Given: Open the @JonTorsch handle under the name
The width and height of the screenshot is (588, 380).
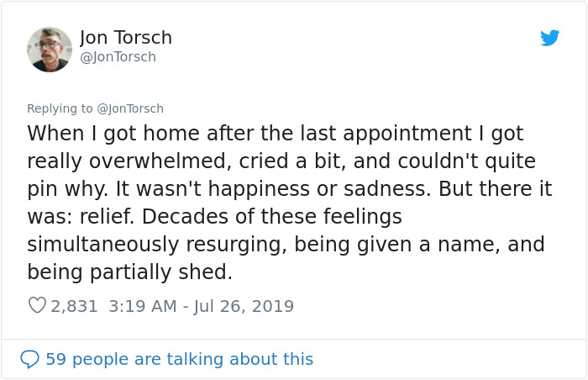Looking at the screenshot, I should 118,57.
